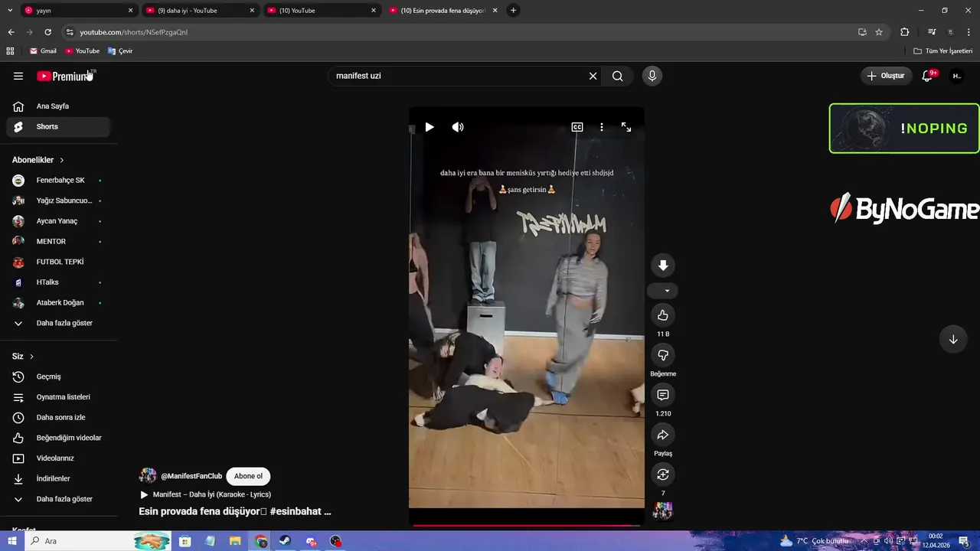Image resolution: width=980 pixels, height=551 pixels.
Task: Open the tab search dropdown arrow
Action: 8,11
